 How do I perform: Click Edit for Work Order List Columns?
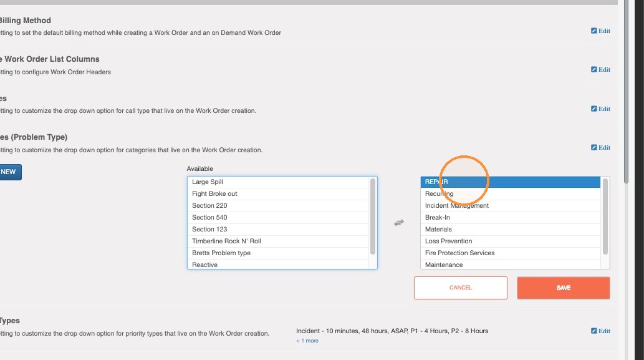(x=600, y=69)
